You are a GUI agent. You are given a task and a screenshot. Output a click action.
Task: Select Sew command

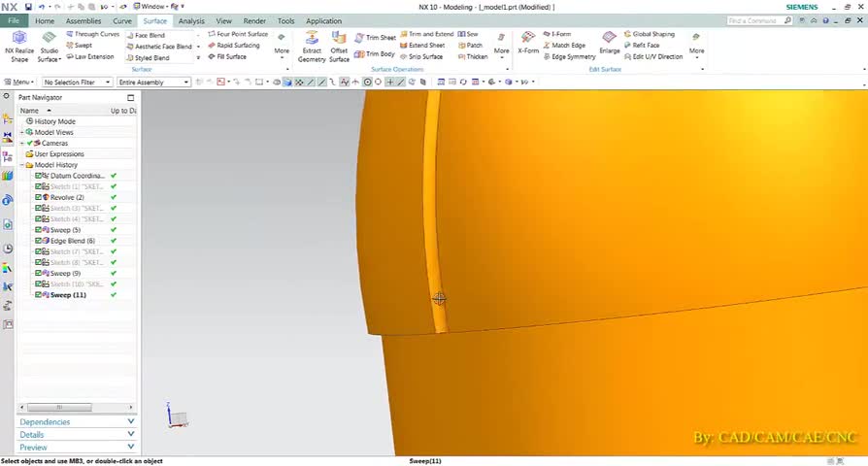[x=468, y=34]
